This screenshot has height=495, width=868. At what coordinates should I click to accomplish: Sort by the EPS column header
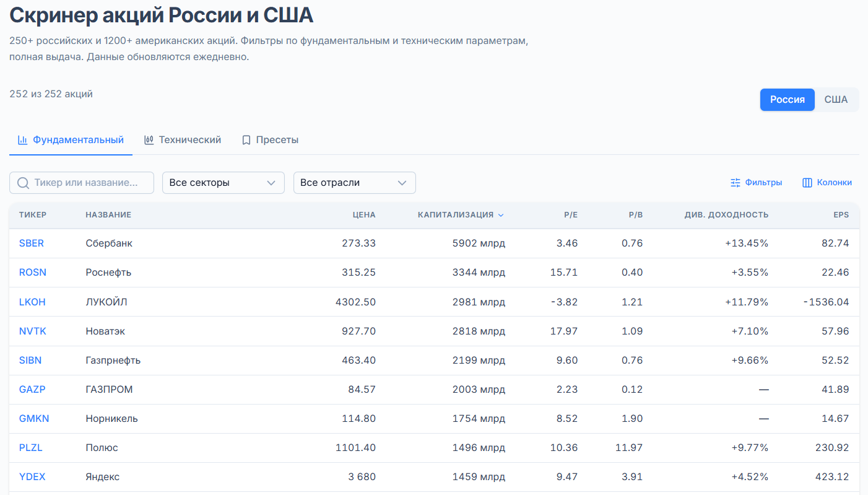(841, 215)
